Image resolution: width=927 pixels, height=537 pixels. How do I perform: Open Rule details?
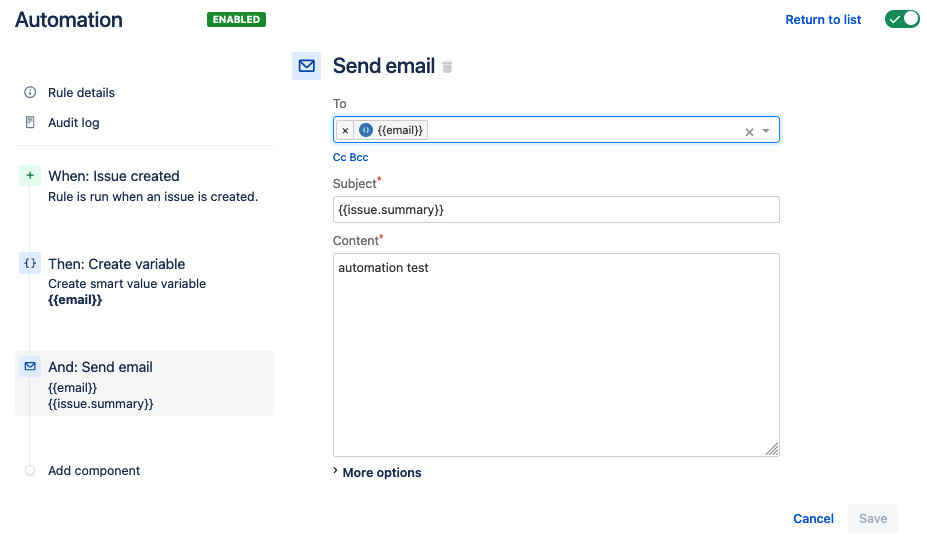pyautogui.click(x=82, y=92)
